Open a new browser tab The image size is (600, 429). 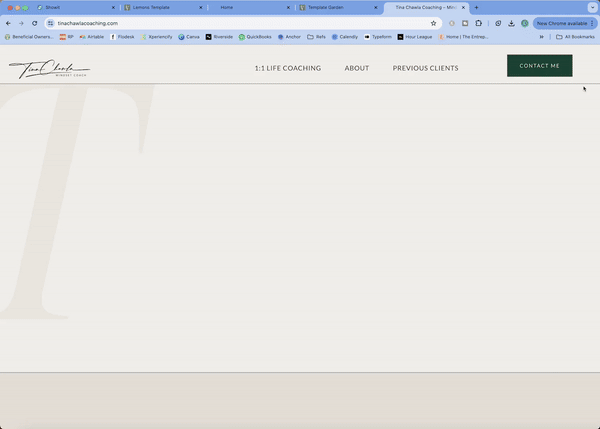click(x=476, y=7)
